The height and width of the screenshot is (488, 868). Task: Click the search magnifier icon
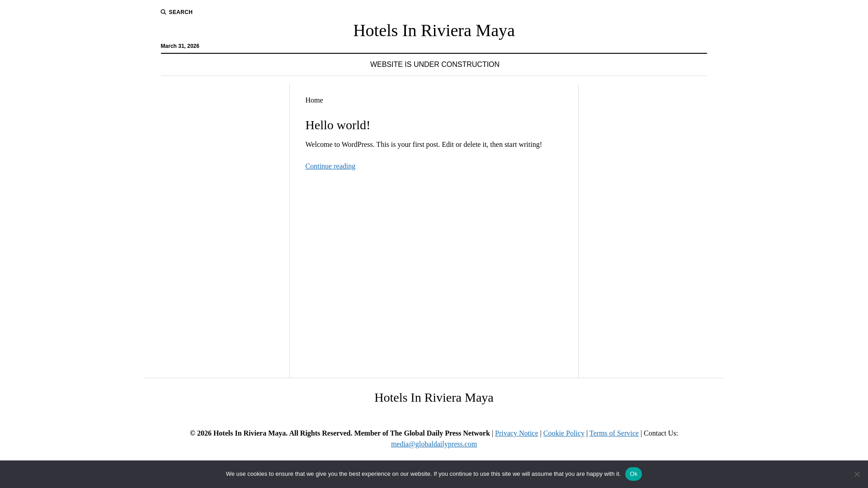[163, 12]
